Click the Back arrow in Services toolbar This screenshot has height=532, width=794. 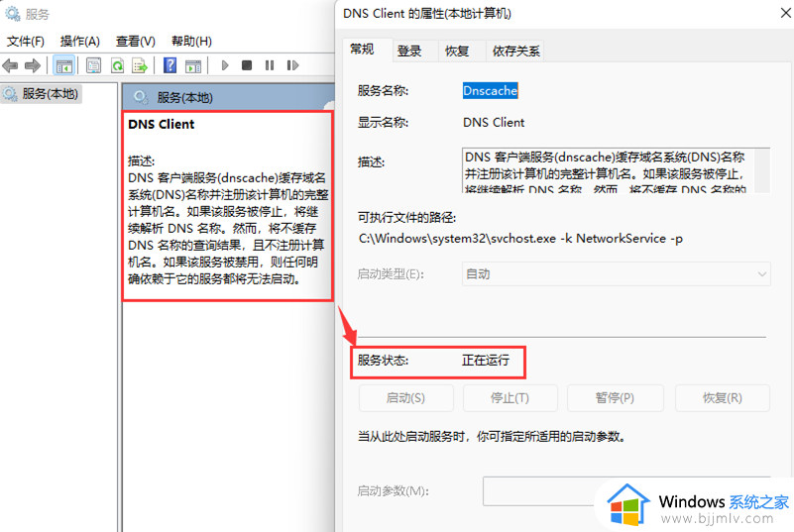click(x=10, y=65)
